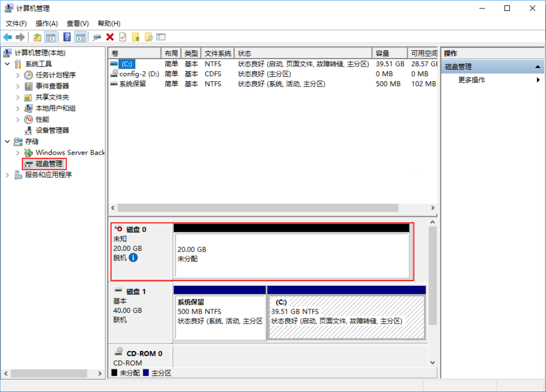Click the black 未分配 legend swatch
546x392 pixels.
point(114,372)
